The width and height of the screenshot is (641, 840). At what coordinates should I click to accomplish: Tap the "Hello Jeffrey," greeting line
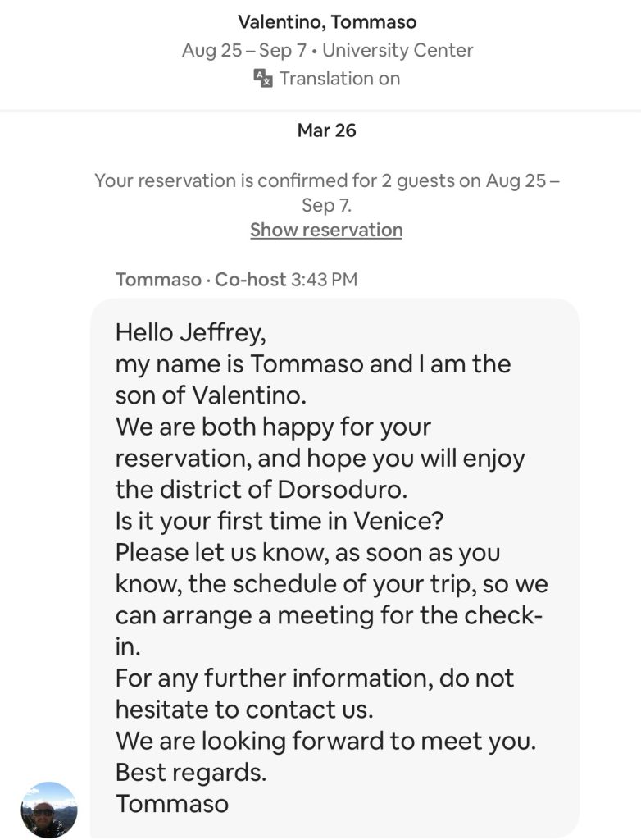click(191, 332)
